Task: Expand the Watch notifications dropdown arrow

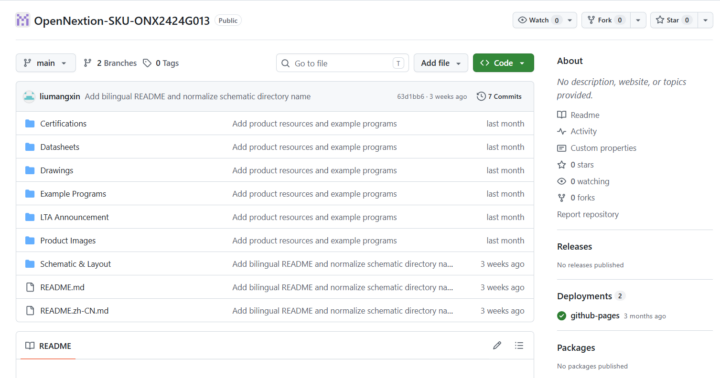Action: click(x=570, y=20)
